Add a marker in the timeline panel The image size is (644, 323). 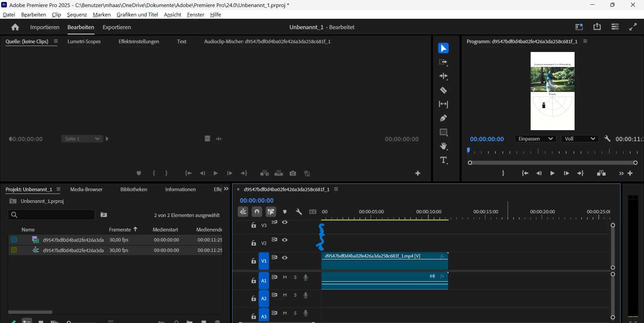click(285, 212)
